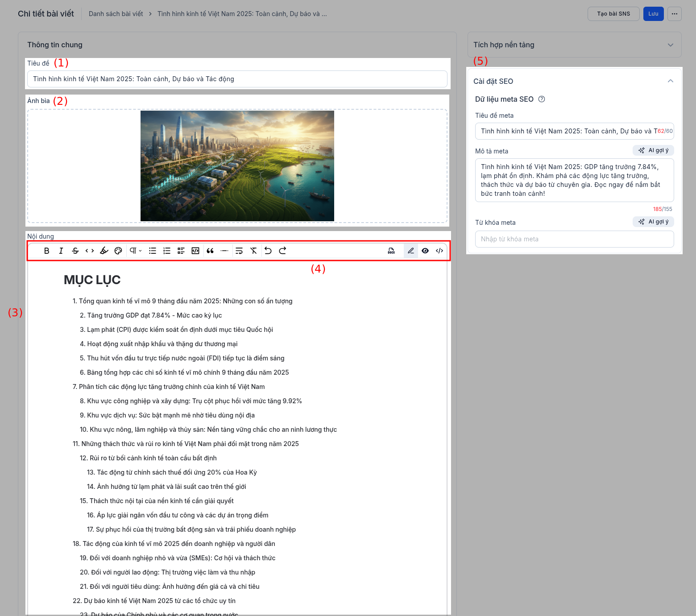Click the Từ khóa meta input field
This screenshot has height=616, width=696.
574,239
